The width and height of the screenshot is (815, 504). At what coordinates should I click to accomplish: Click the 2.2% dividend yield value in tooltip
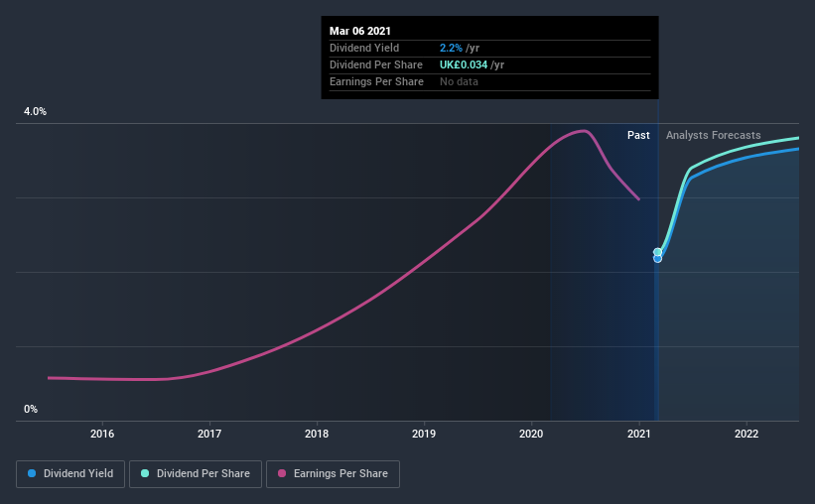(451, 48)
